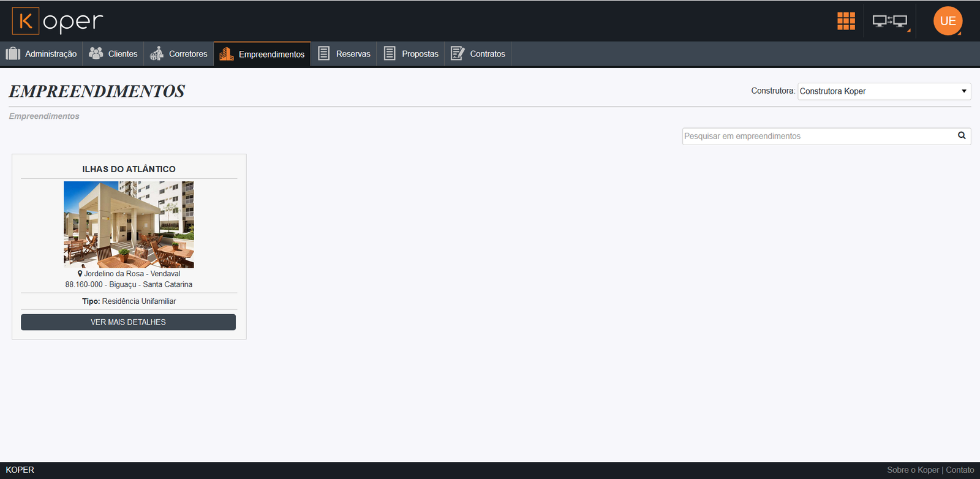Click the Ilhas do Atlântico card title
980x479 pixels.
tap(129, 169)
